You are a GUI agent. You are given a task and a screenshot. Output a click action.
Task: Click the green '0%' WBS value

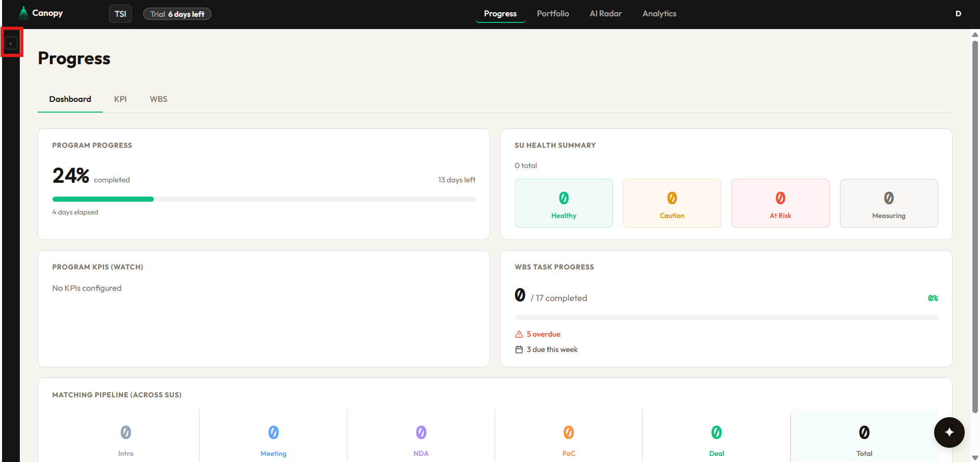(933, 298)
